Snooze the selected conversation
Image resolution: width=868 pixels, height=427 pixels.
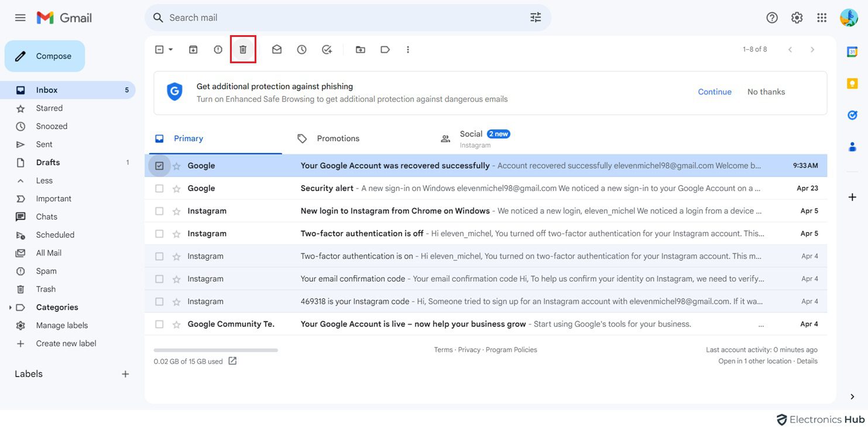click(301, 49)
